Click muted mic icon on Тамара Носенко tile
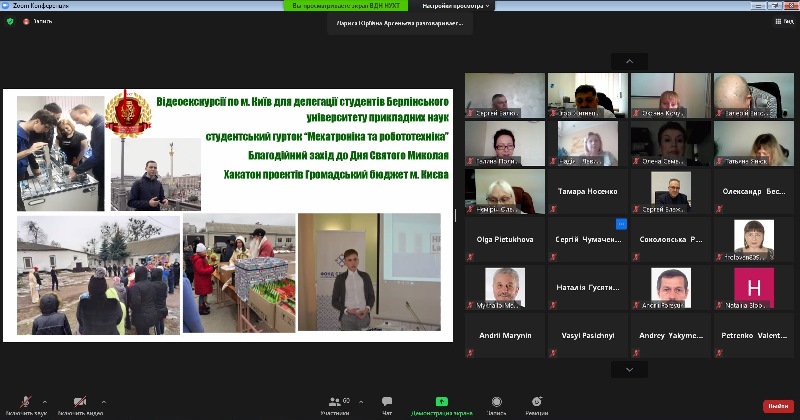 point(553,209)
